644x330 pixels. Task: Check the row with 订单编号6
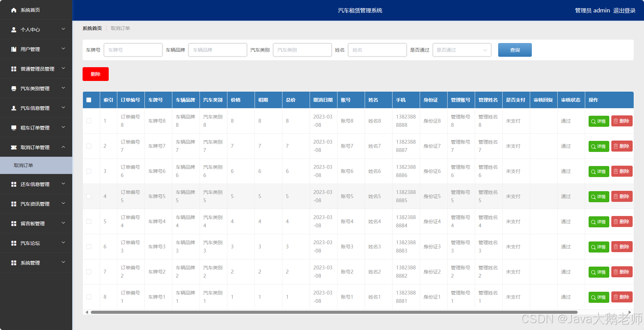(x=89, y=171)
